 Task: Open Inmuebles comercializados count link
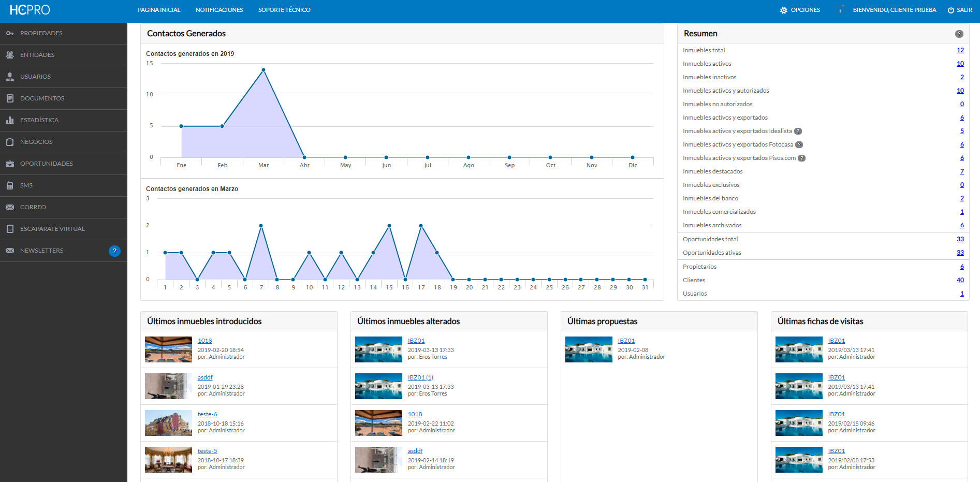962,212
